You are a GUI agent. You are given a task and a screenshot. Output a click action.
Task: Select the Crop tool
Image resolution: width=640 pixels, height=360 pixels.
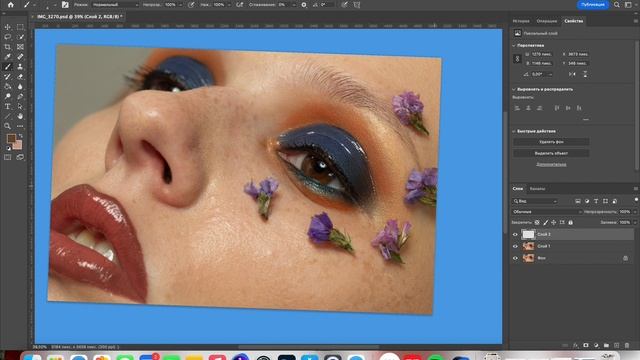pyautogui.click(x=7, y=47)
